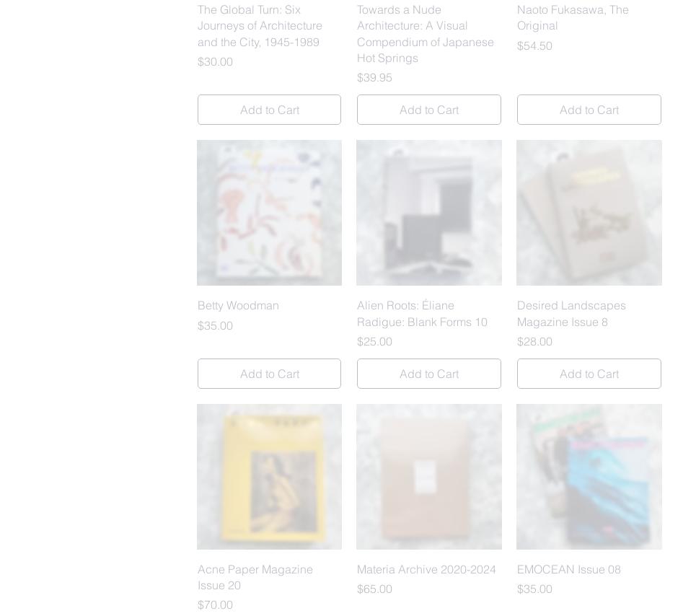Add Alien Roots Blank Forms 10 to cart
Screen dimensions: 696x616
429,374
